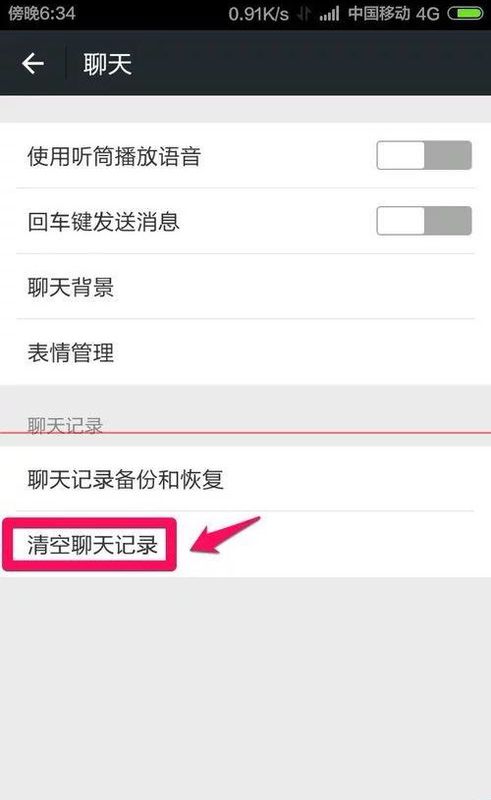This screenshot has height=800, width=491.
Task: Tap the 聊天 page title
Action: pos(107,64)
